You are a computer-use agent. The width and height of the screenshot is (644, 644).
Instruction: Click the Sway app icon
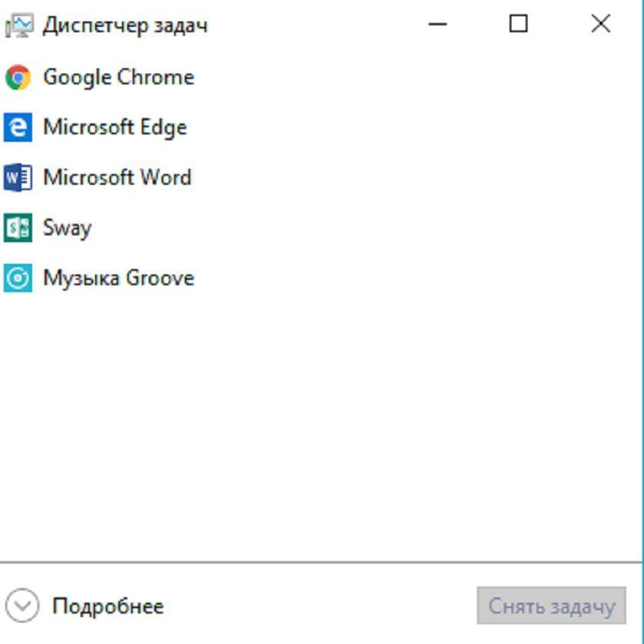click(x=18, y=228)
